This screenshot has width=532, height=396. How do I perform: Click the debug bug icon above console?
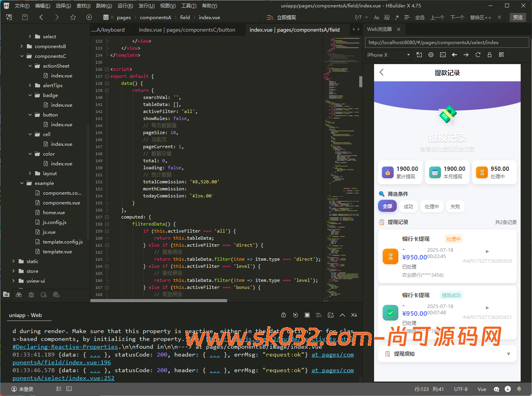point(283,315)
